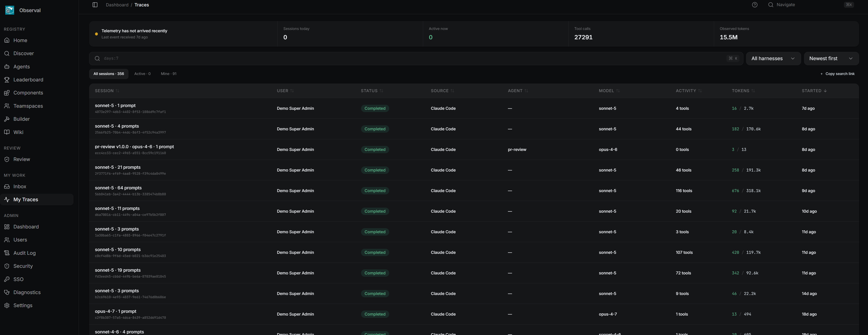868x335 pixels.
Task: Sort table by Started column
Action: (x=815, y=91)
